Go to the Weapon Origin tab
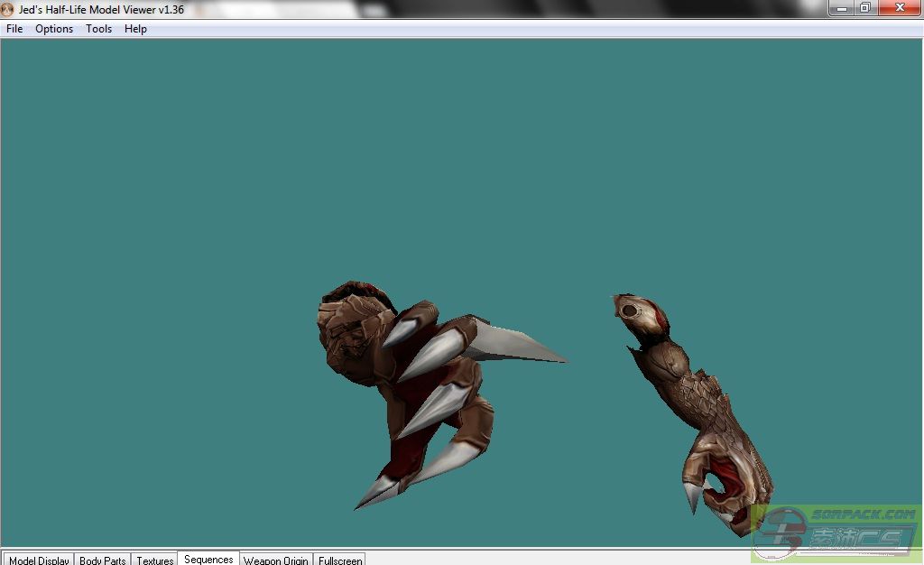This screenshot has width=924, height=565. click(x=276, y=560)
